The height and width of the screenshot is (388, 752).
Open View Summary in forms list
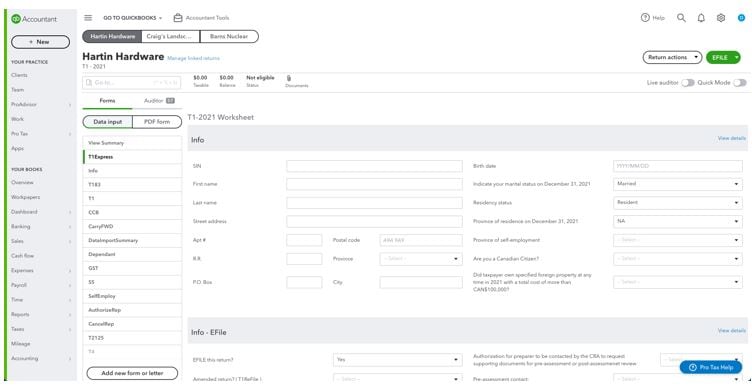coord(132,143)
